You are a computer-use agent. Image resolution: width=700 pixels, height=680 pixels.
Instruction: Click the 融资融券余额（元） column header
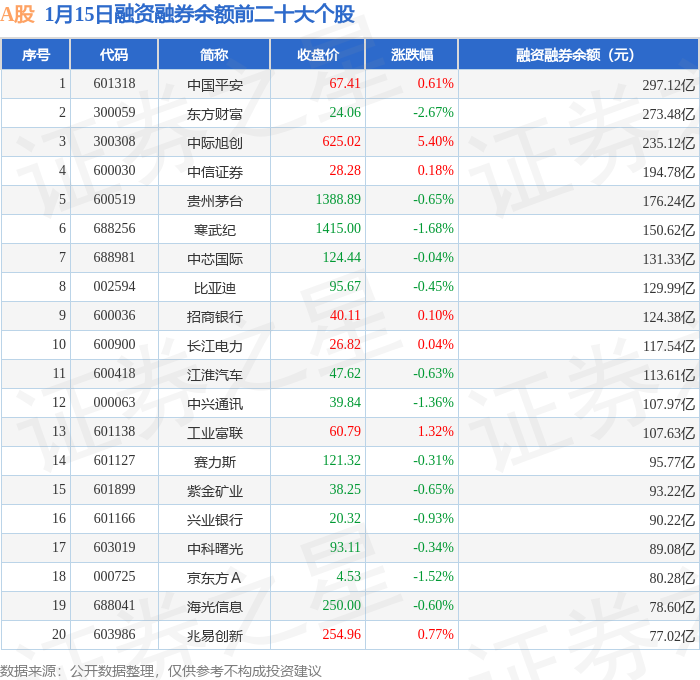click(x=578, y=54)
